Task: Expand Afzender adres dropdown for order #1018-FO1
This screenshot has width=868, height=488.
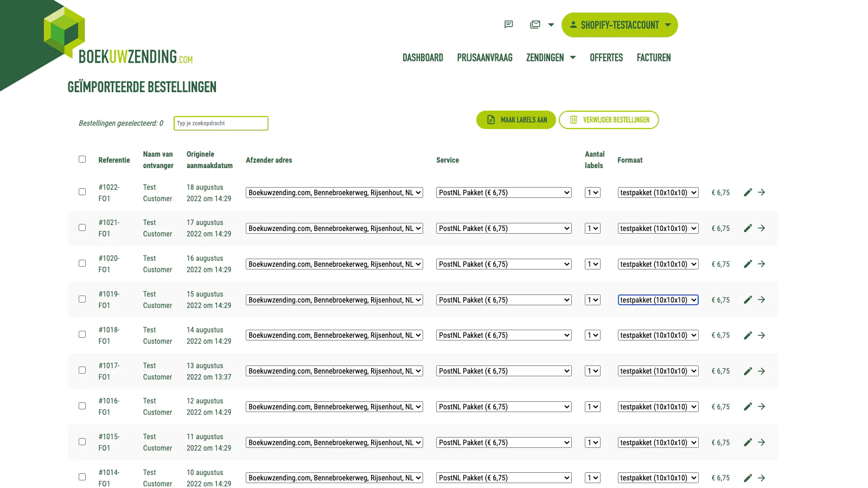Action: [x=334, y=336]
